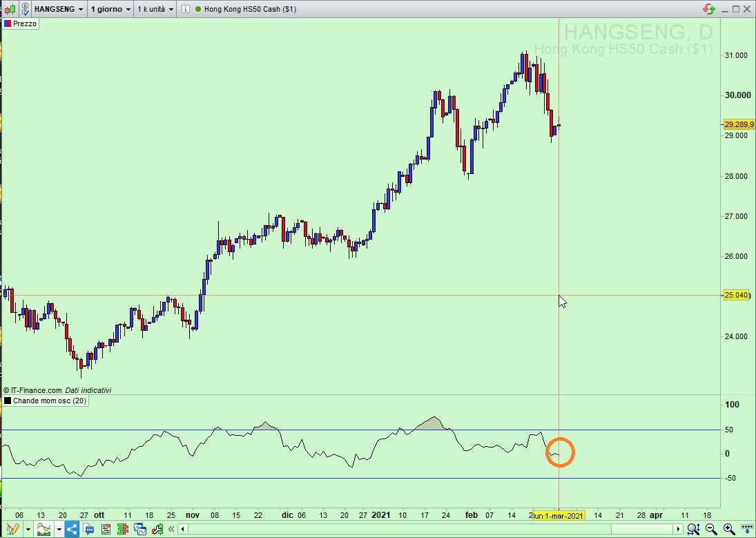This screenshot has height=538, width=756.
Task: Click the 31.000 price axis label
Action: 736,55
